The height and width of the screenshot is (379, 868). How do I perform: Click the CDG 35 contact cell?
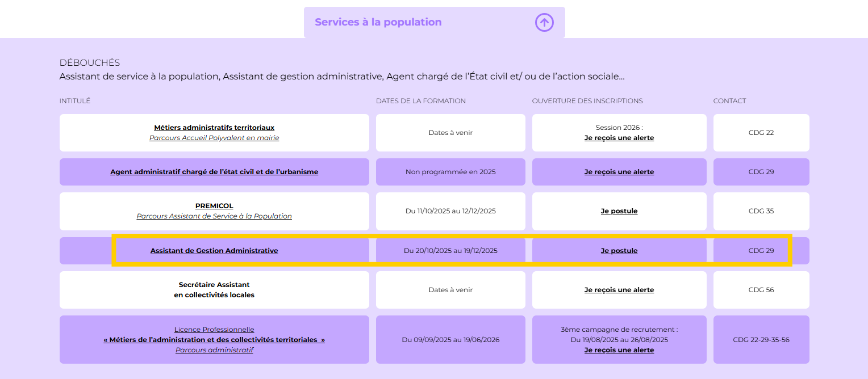[761, 211]
